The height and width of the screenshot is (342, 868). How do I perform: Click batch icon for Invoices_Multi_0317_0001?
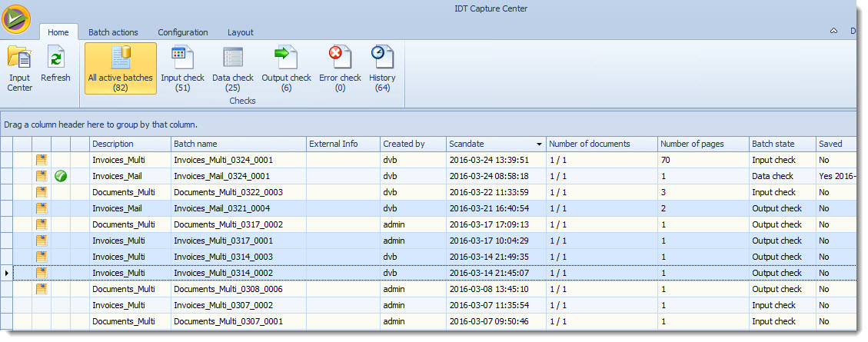point(42,241)
